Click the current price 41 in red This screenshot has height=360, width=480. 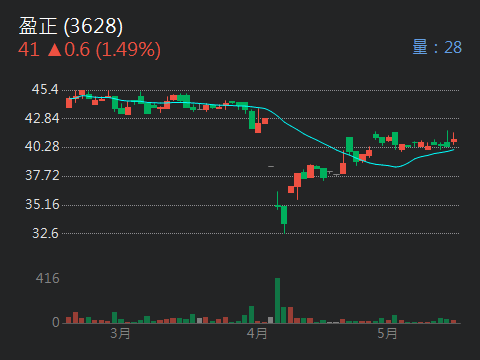pyautogui.click(x=29, y=50)
